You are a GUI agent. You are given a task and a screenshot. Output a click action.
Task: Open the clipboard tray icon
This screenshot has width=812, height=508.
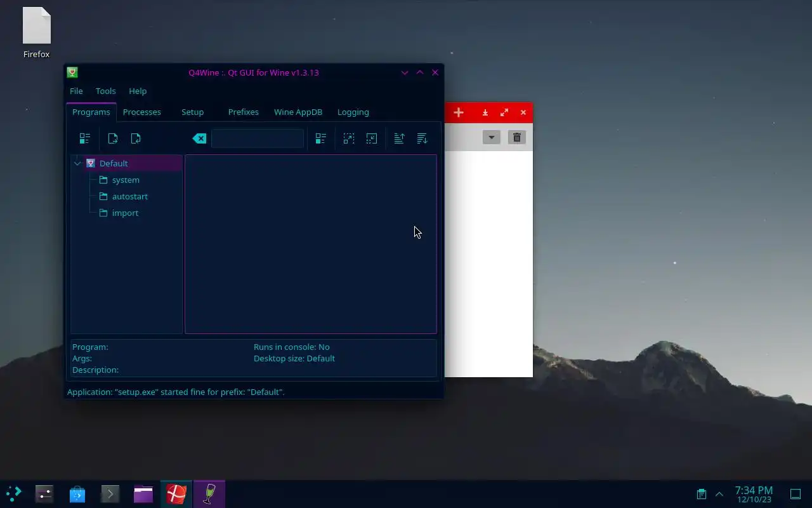pyautogui.click(x=701, y=493)
